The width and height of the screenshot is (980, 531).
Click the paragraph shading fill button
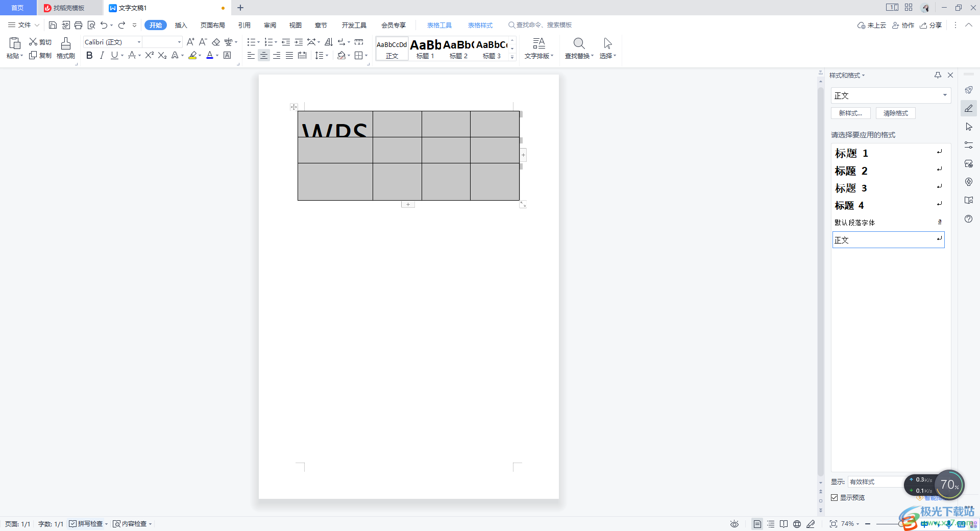click(341, 55)
